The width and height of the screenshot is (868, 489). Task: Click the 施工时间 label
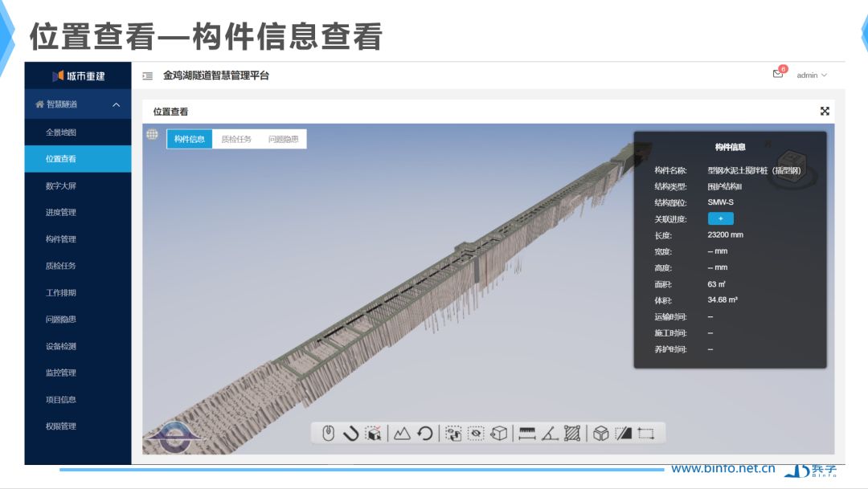(670, 333)
